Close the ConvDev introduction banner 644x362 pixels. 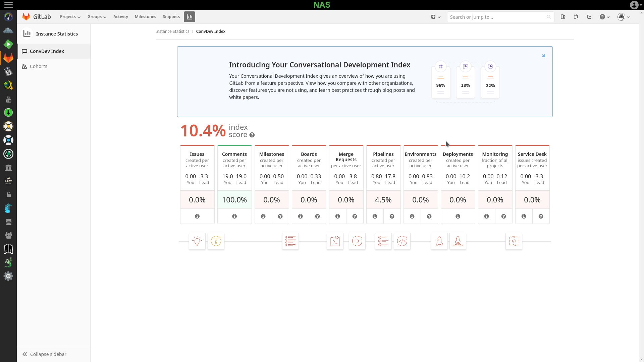click(544, 56)
